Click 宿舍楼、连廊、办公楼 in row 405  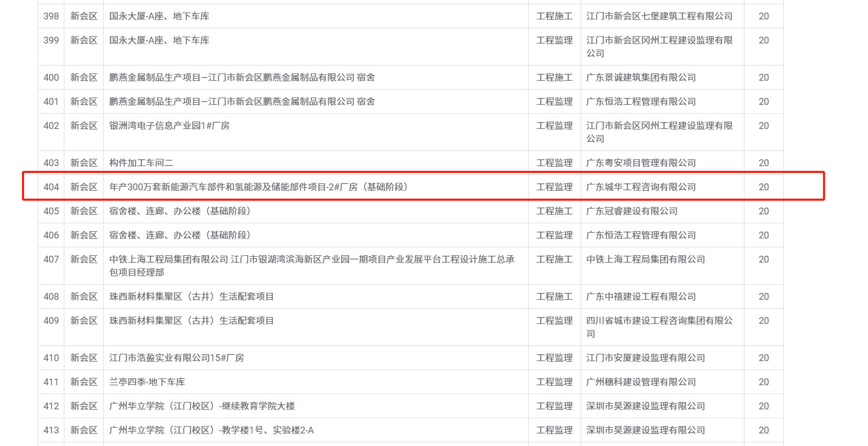coord(182,211)
